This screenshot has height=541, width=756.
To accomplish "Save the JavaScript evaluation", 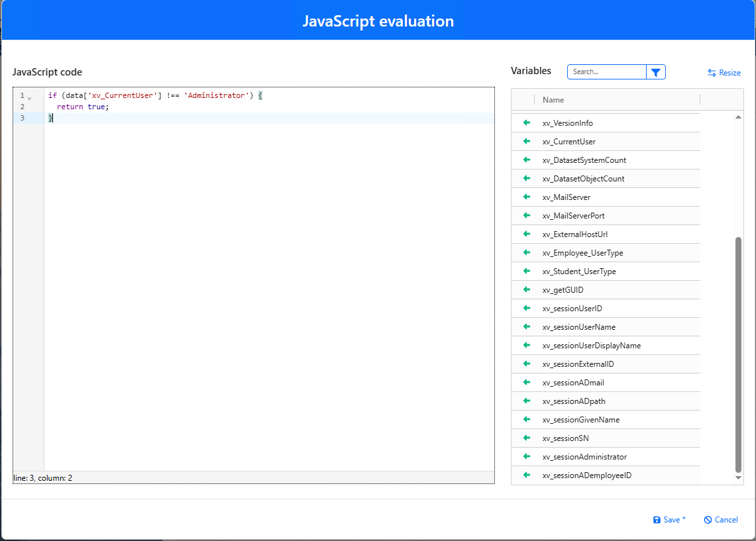I will pos(669,520).
